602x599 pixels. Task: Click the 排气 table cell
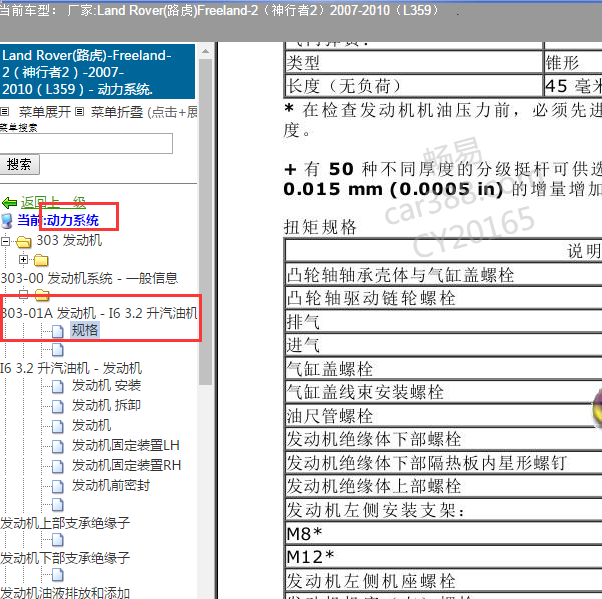[x=443, y=322]
